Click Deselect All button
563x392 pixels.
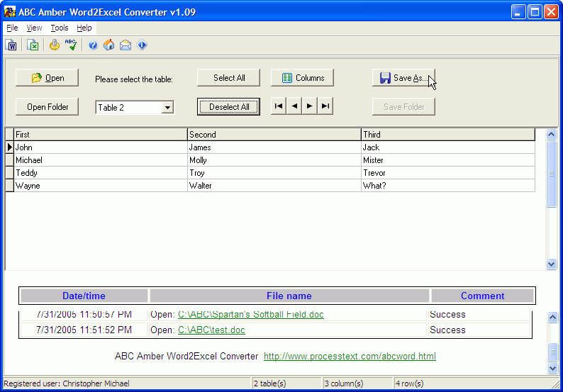click(229, 107)
